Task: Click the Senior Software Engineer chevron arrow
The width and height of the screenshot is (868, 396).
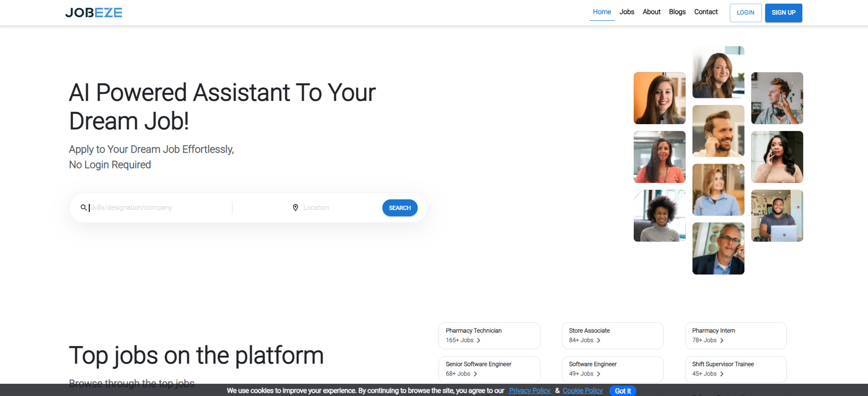Action: point(475,374)
